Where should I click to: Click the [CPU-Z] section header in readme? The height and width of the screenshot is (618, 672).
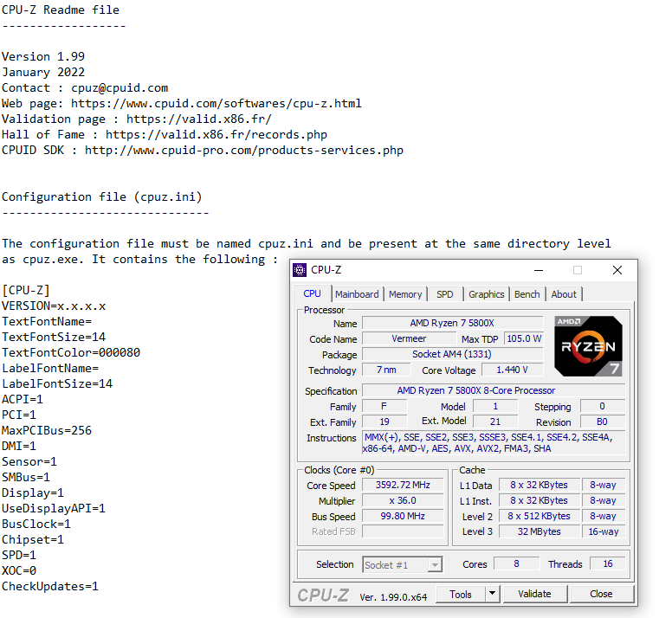tap(26, 290)
